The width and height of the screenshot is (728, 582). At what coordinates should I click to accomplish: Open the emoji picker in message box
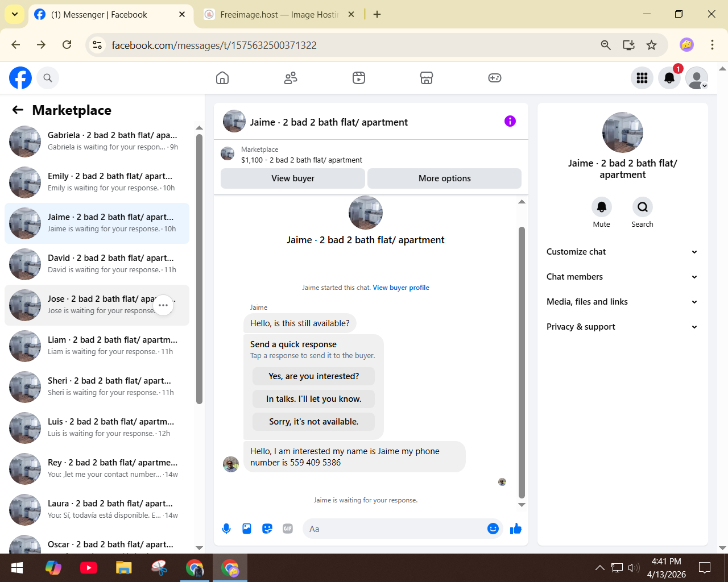click(x=493, y=529)
